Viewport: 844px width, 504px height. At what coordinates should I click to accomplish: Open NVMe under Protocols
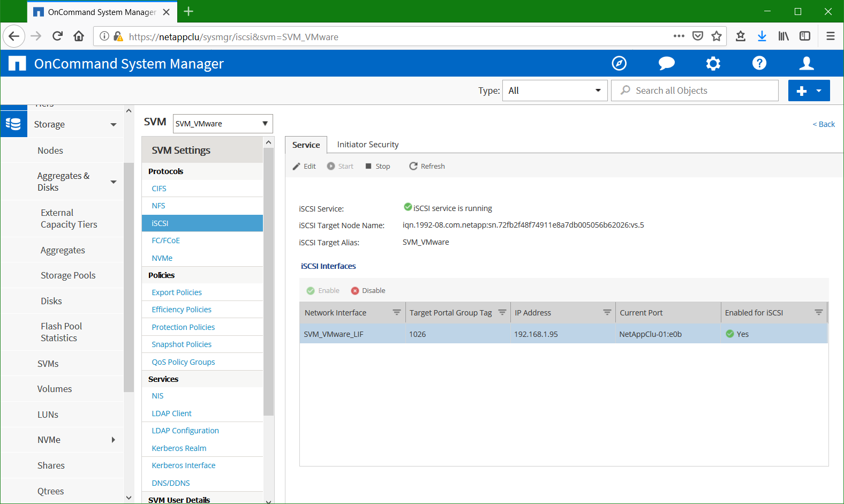(162, 258)
